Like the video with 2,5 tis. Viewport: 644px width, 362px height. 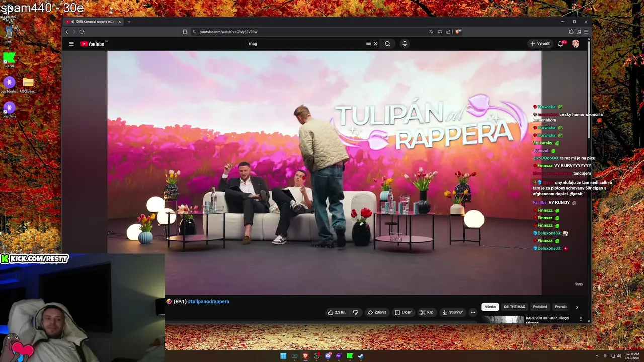coord(337,312)
